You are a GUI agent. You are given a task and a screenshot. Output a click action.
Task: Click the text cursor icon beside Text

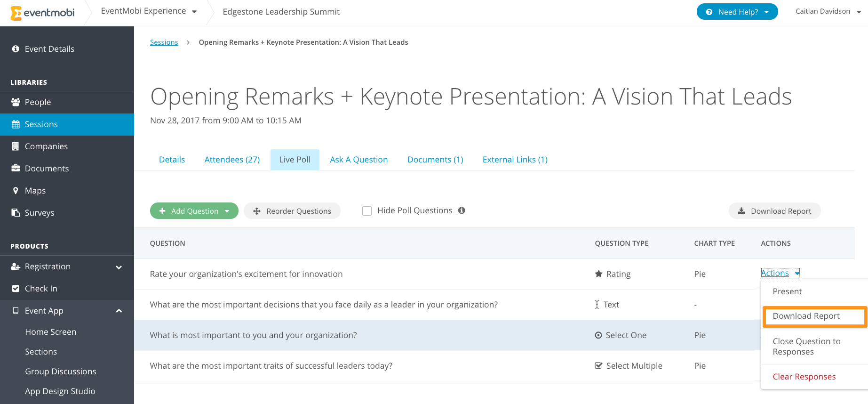[597, 305]
